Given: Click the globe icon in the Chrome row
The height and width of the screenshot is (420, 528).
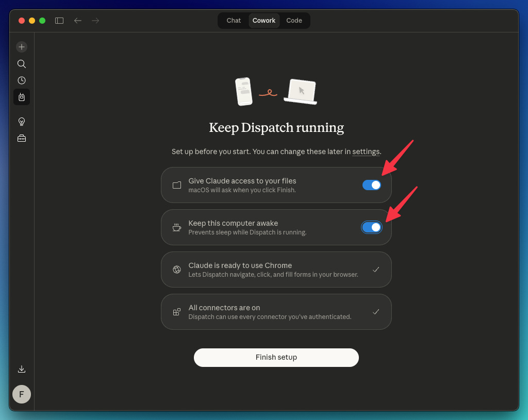Looking at the screenshot, I should (x=177, y=270).
